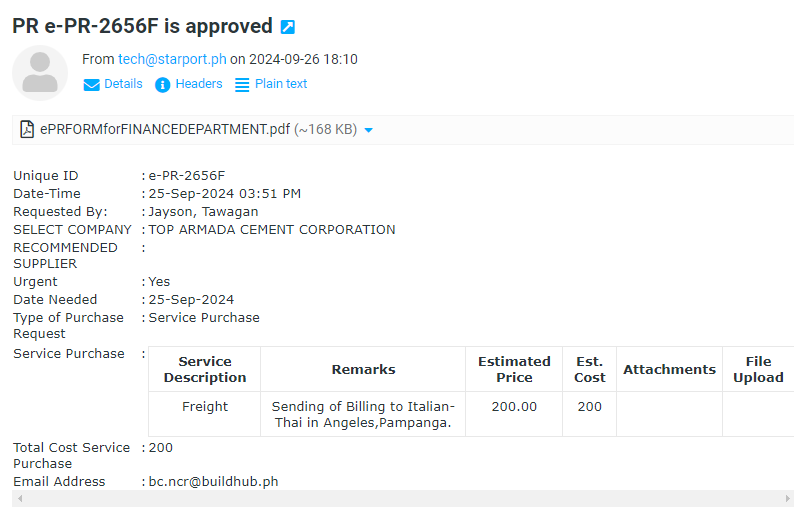Click the horizontal scrollbar track
This screenshot has height=514, width=794.
click(x=400, y=498)
